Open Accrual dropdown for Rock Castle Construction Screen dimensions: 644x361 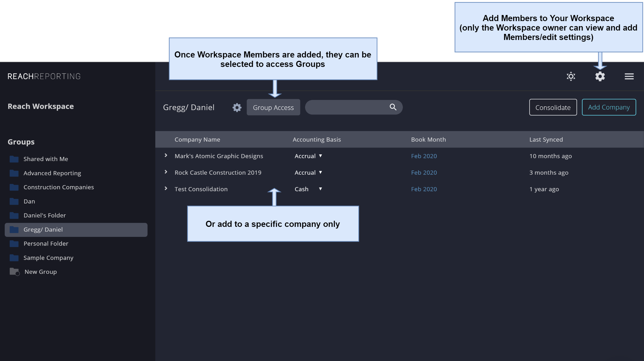pyautogui.click(x=308, y=172)
